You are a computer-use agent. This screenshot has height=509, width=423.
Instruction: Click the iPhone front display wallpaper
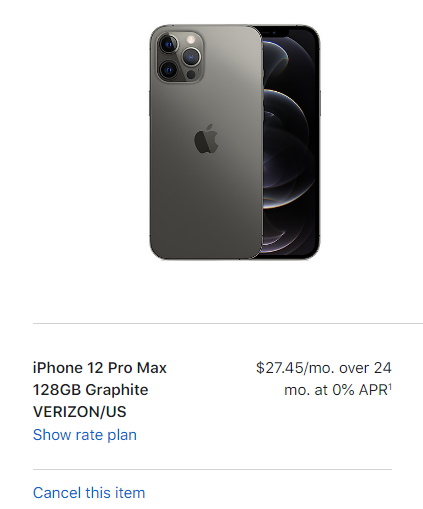coord(289,143)
